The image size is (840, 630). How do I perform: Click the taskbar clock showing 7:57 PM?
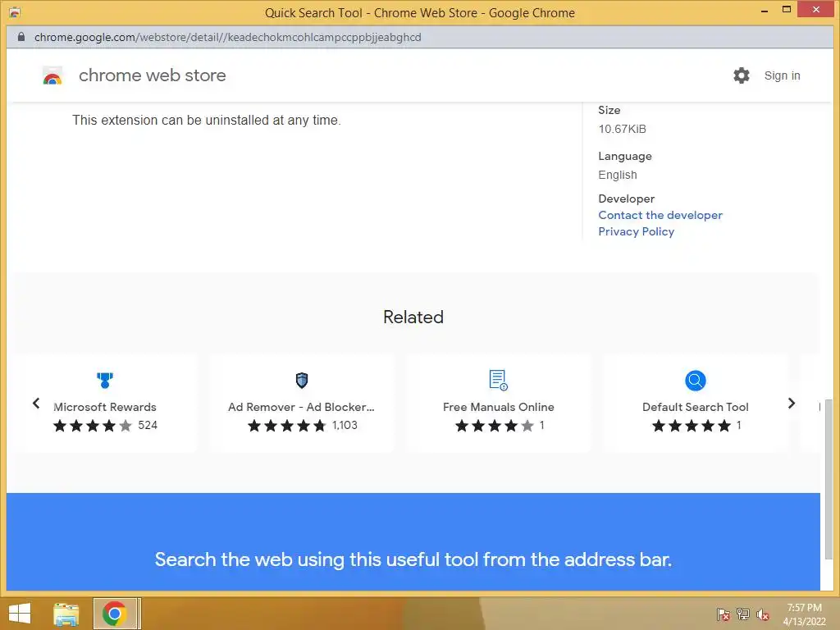click(x=804, y=614)
